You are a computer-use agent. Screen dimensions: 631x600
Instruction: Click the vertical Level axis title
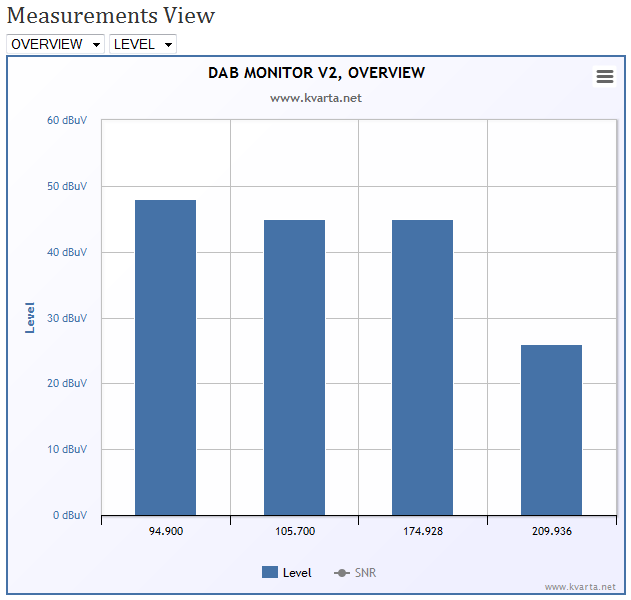pos(30,318)
